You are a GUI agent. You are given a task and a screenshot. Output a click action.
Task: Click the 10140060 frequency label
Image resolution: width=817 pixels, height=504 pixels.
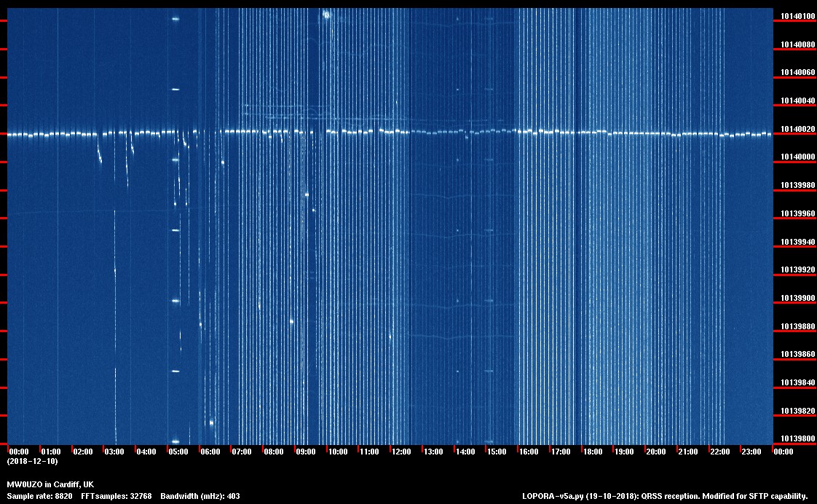pyautogui.click(x=797, y=73)
